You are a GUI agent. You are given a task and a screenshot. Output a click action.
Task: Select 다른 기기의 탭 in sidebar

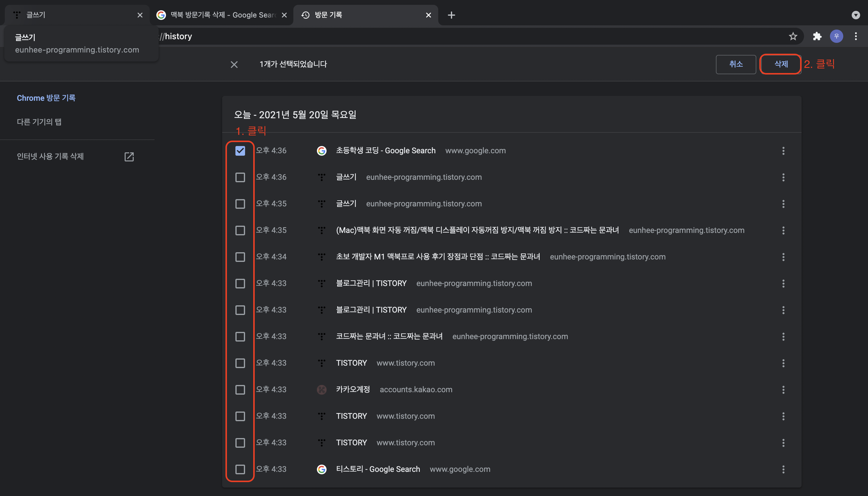tap(39, 122)
